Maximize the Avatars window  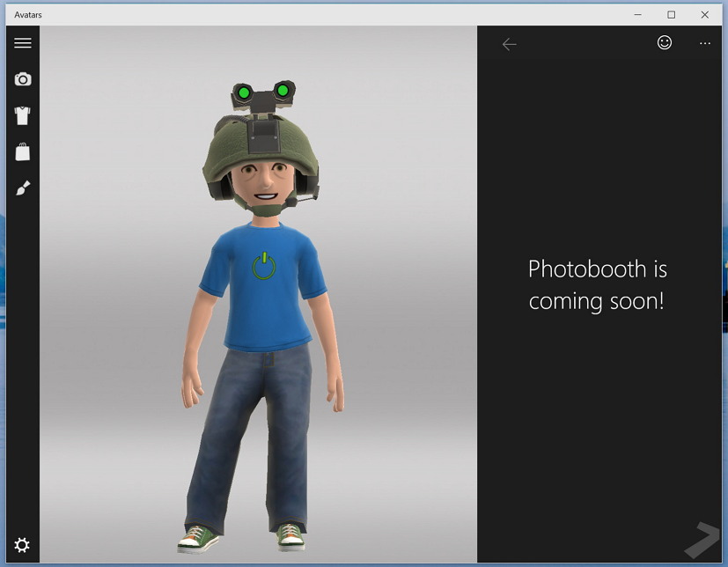coord(672,14)
